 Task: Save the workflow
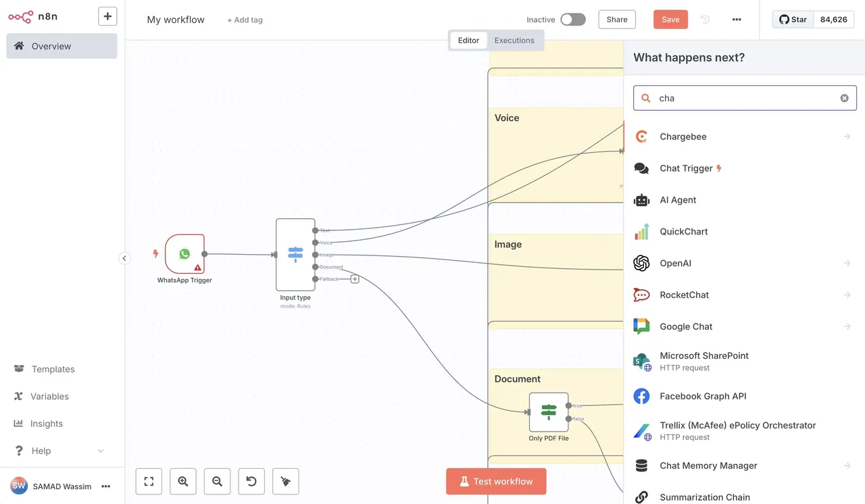670,20
